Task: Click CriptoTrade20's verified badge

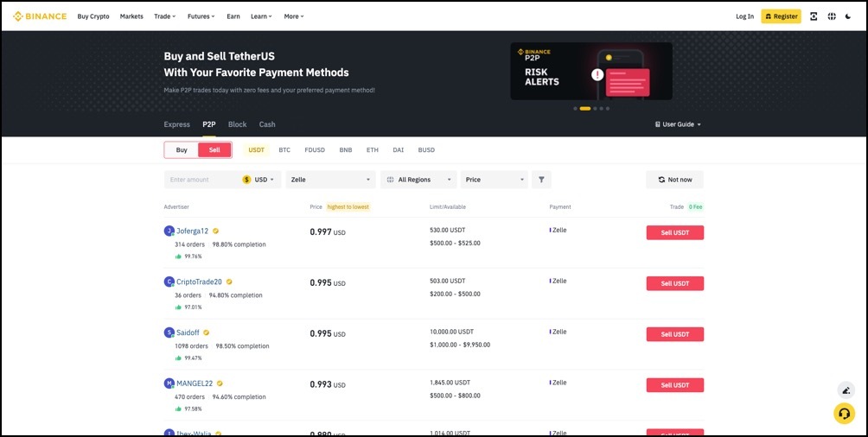Action: (x=229, y=282)
